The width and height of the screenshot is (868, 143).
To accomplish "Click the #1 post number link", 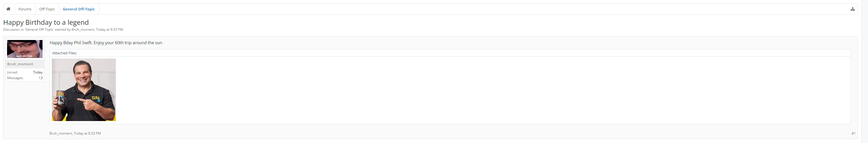I will click(853, 134).
